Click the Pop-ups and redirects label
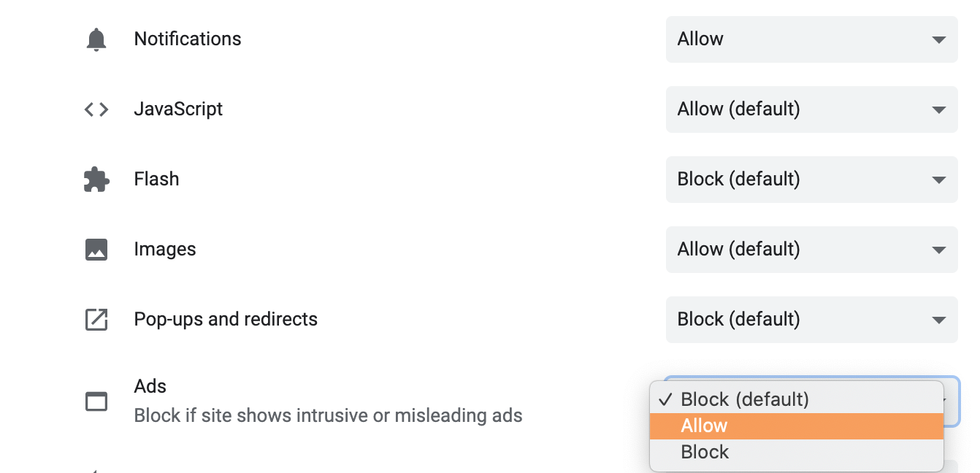This screenshot has height=473, width=980. (x=226, y=320)
